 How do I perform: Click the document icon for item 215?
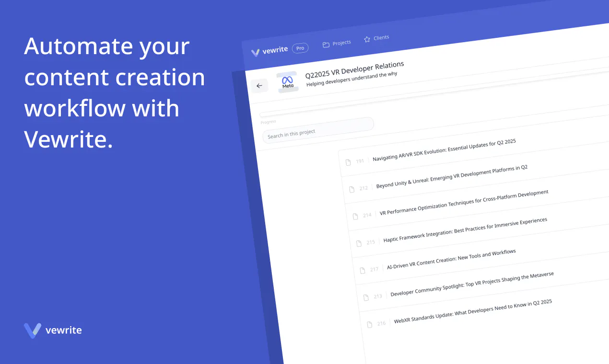(x=359, y=243)
